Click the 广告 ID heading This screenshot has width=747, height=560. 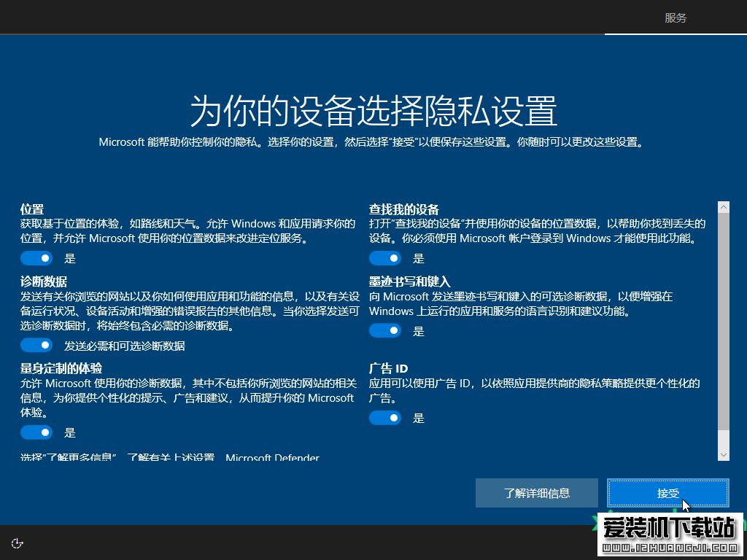[388, 368]
